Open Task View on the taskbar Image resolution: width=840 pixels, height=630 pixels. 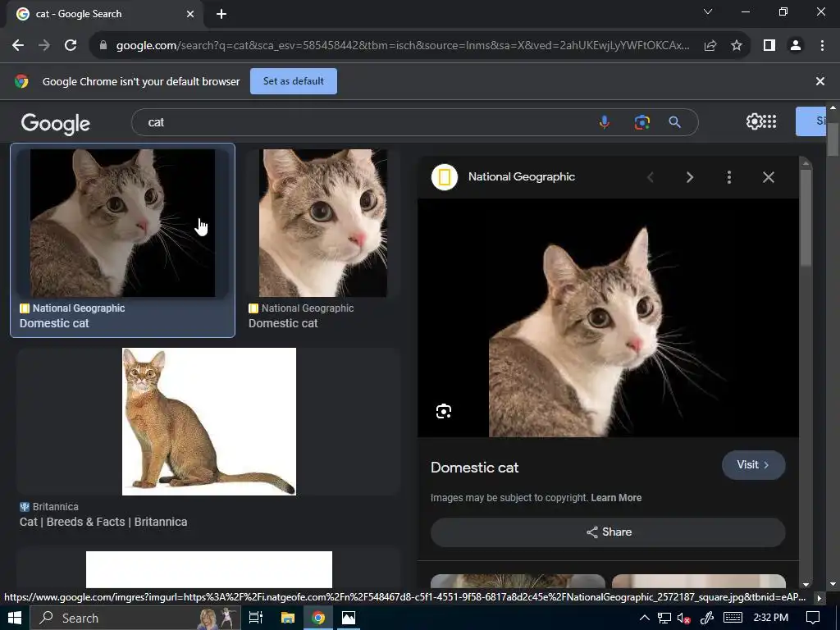point(256,618)
